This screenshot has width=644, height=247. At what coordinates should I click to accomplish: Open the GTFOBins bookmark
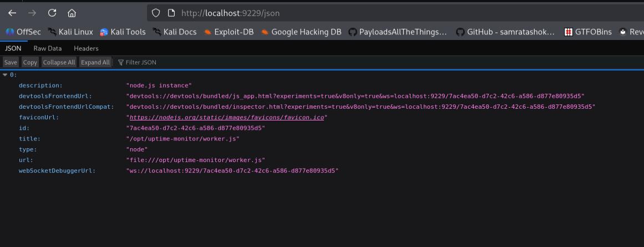point(588,32)
